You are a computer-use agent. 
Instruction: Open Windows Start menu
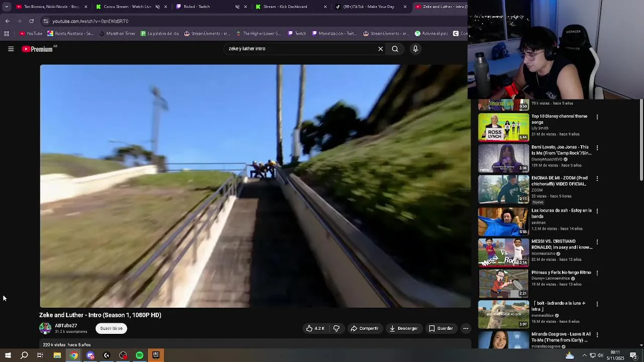8,355
